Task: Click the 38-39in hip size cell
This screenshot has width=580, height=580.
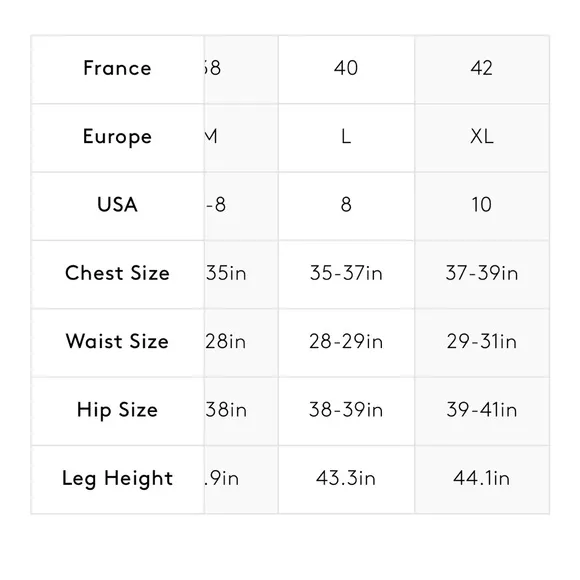Action: click(x=346, y=411)
